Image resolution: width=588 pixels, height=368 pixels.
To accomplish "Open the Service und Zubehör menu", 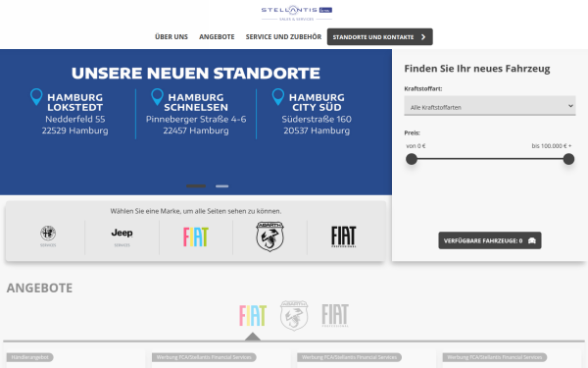I will [x=283, y=37].
